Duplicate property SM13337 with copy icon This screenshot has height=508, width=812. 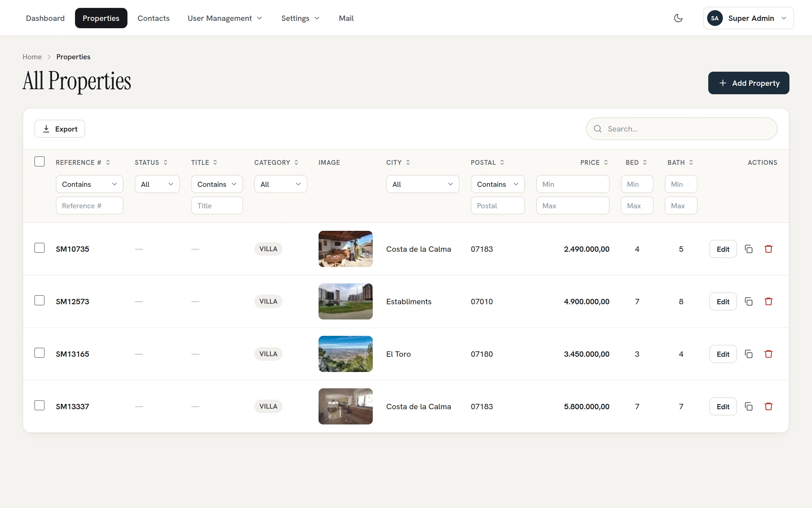(749, 406)
